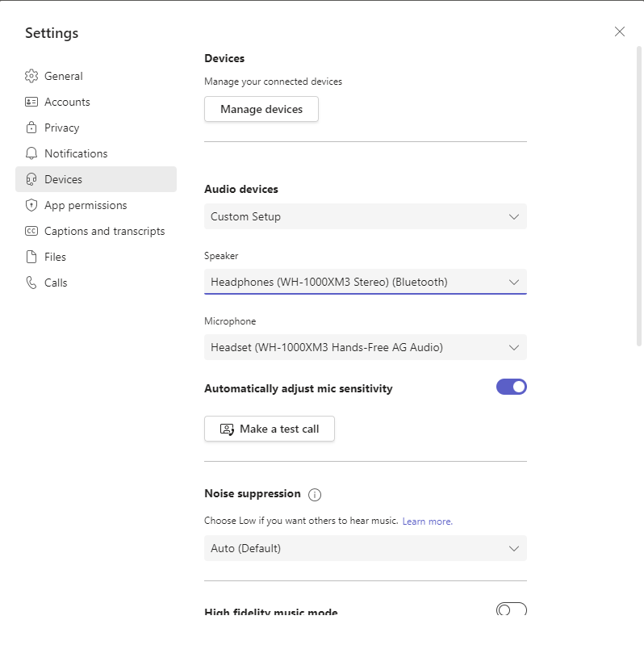The height and width of the screenshot is (645, 644).
Task: Open the Microphone headset dropdown
Action: [365, 347]
